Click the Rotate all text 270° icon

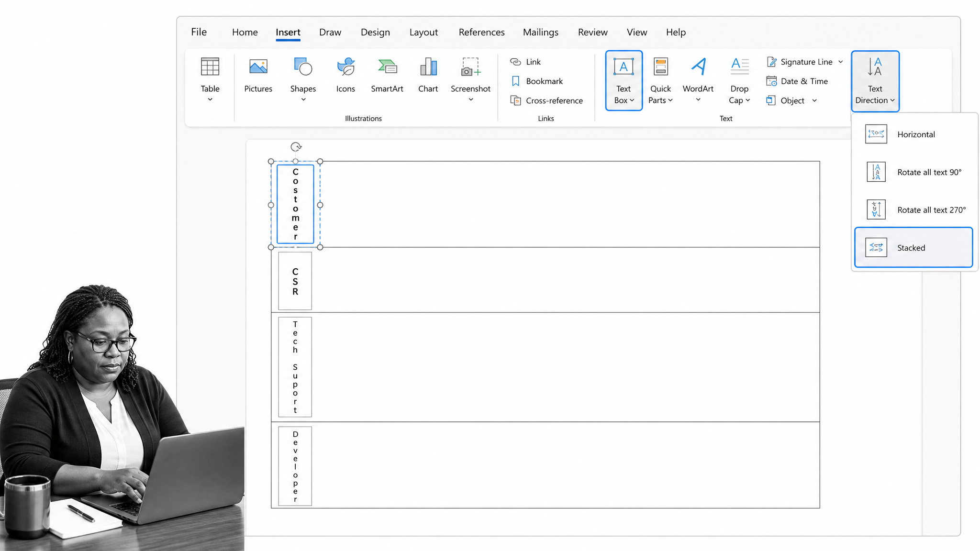pos(876,209)
